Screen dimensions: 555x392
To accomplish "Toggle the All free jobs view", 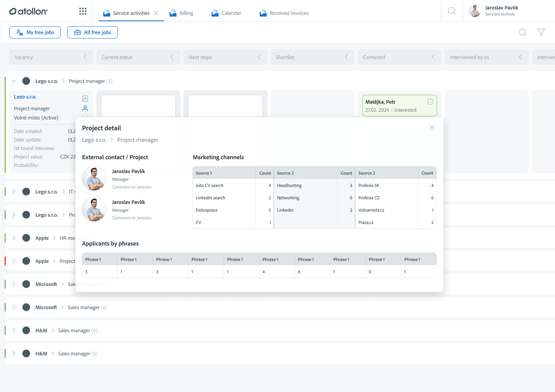I will tap(92, 32).
